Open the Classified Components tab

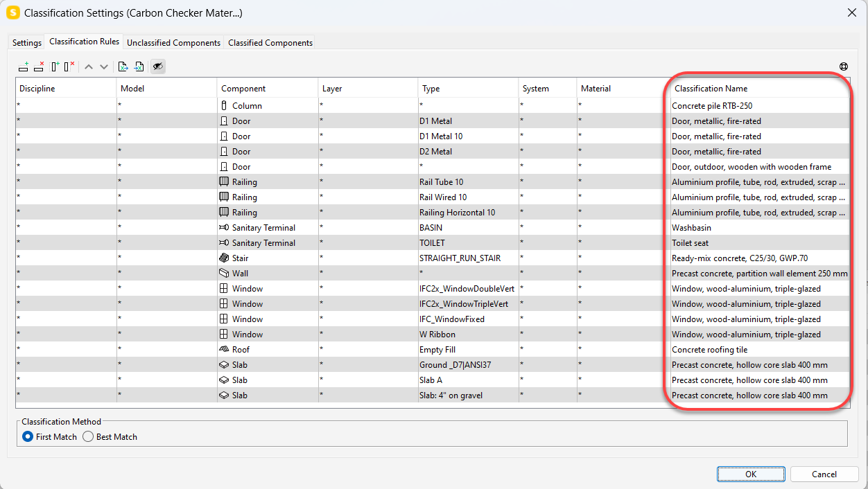pyautogui.click(x=270, y=42)
